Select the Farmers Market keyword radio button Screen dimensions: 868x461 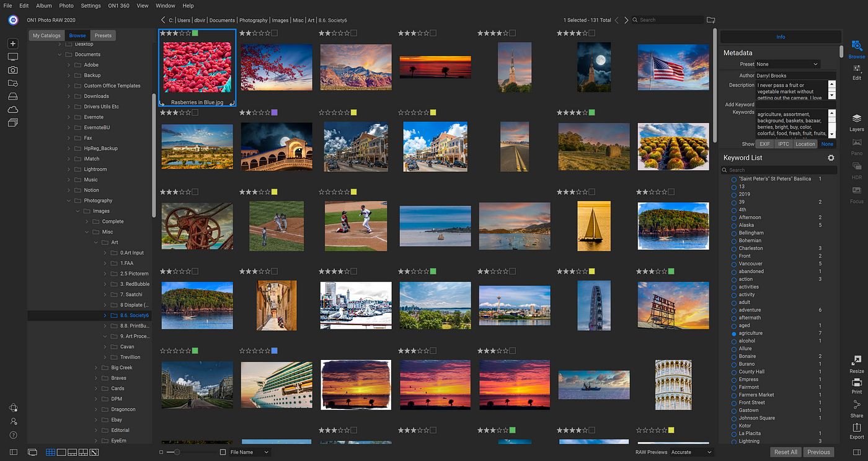point(734,395)
